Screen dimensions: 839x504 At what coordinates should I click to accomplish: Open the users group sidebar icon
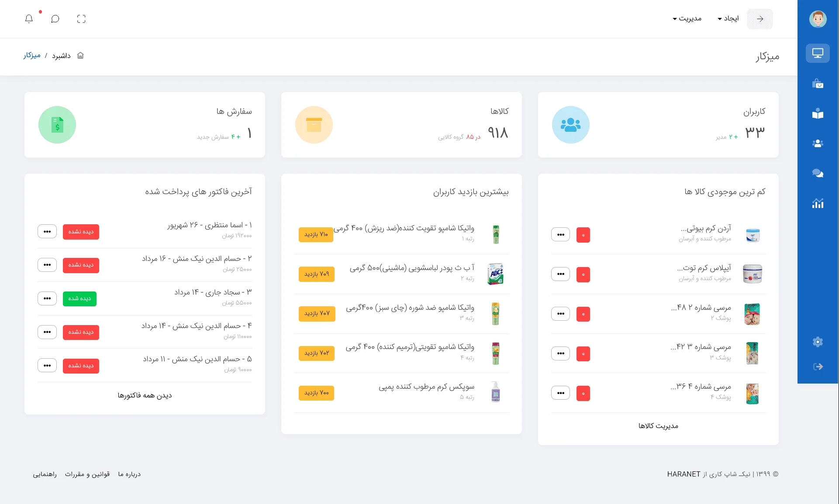(x=818, y=144)
